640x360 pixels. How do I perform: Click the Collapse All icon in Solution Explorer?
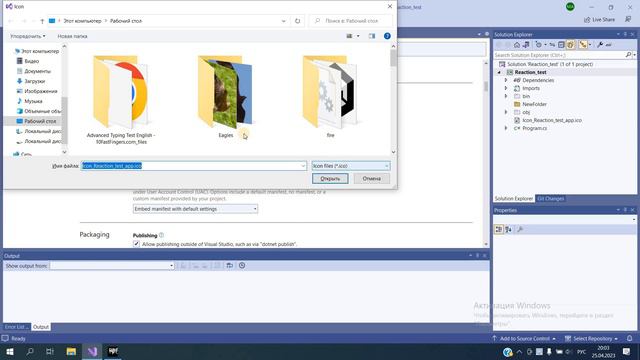(561, 45)
